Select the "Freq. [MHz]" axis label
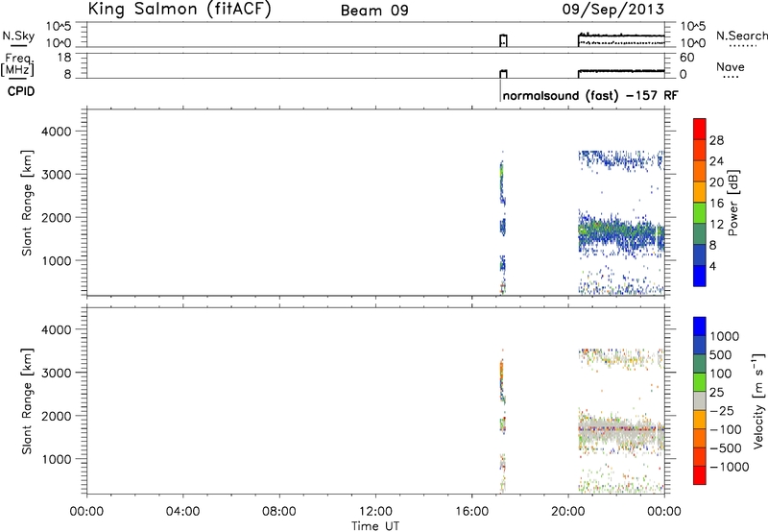Viewport: 768px width, 532px height. [18, 64]
